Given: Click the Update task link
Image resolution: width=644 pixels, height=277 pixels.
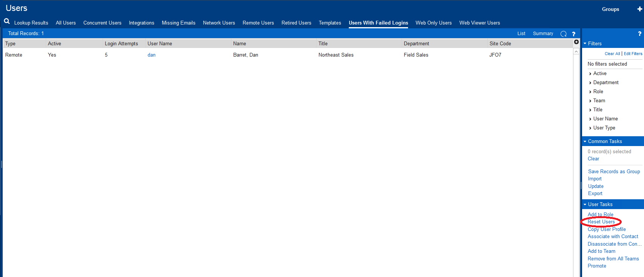Looking at the screenshot, I should click(x=596, y=186).
